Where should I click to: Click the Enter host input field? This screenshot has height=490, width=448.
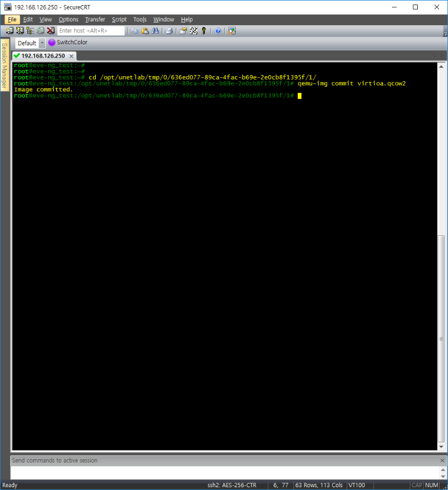tap(91, 31)
